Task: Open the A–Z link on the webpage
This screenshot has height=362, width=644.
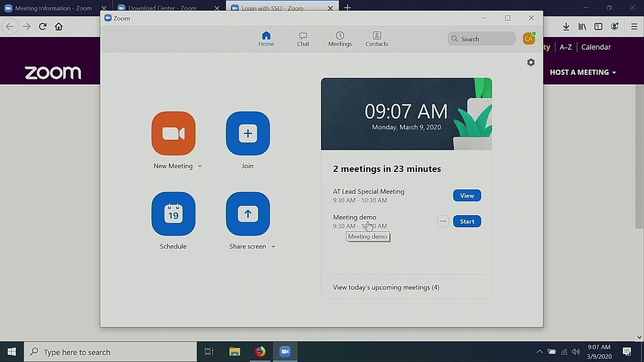Action: point(566,47)
